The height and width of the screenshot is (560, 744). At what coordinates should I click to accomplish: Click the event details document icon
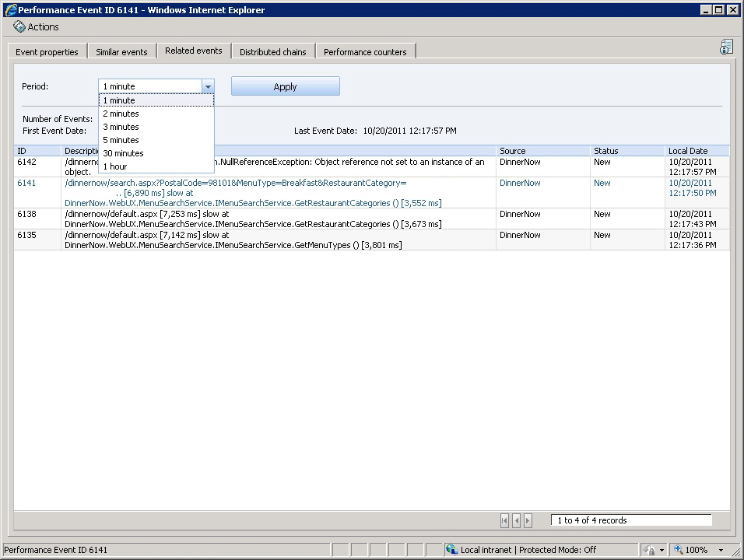click(725, 47)
